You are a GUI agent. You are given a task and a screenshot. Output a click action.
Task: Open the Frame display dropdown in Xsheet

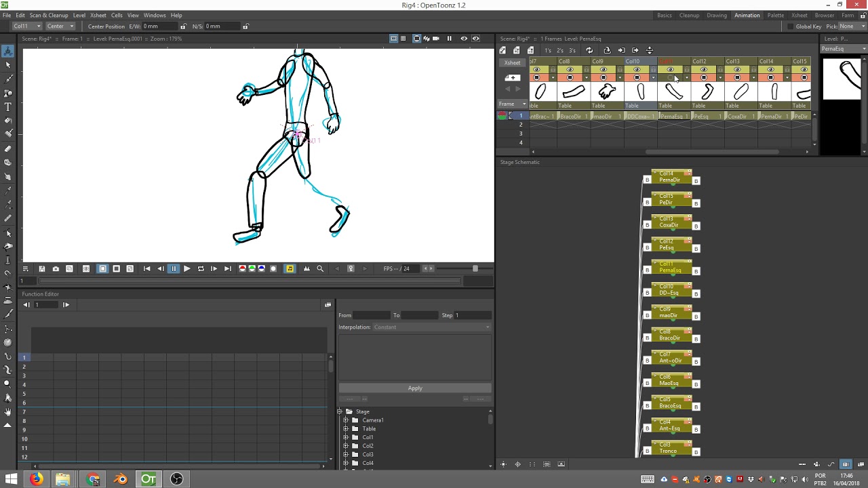(x=513, y=104)
